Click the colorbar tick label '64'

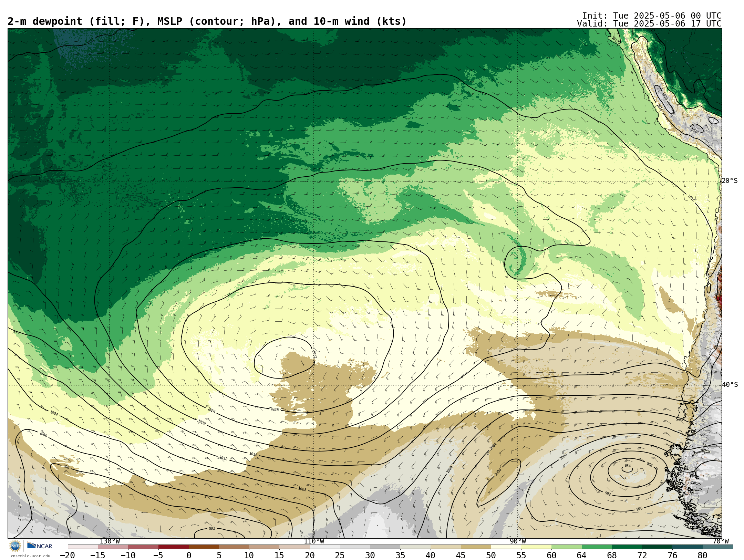point(582,556)
